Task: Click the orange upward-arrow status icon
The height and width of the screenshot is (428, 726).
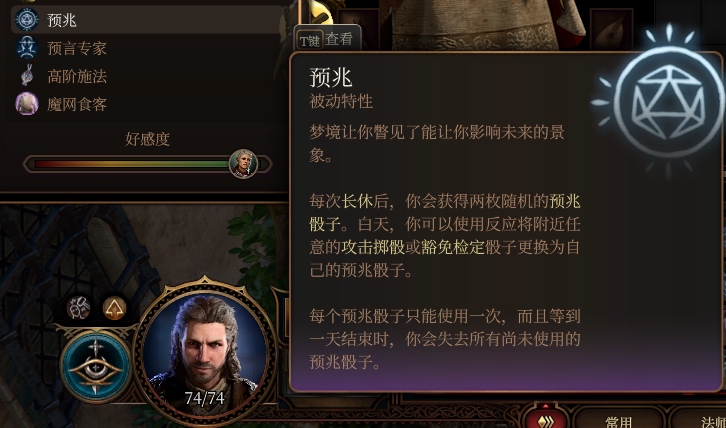Action: point(114,308)
